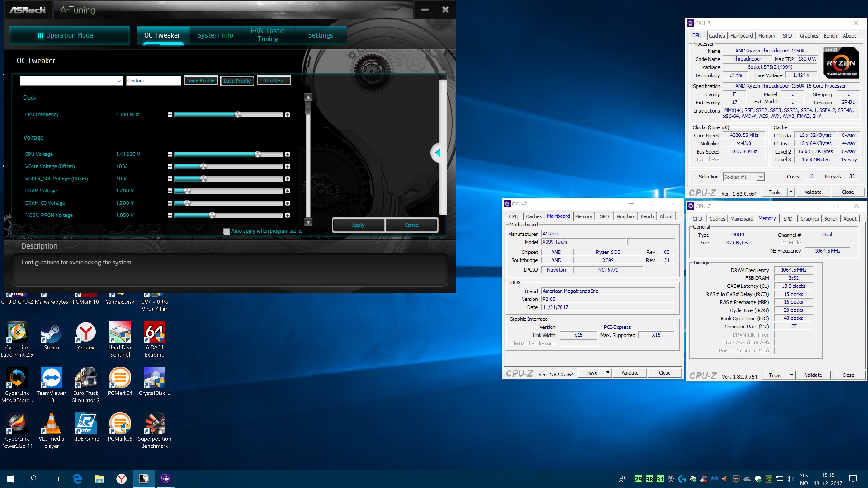Open taskbar search magnifier
This screenshot has width=868, height=488.
(x=32, y=479)
